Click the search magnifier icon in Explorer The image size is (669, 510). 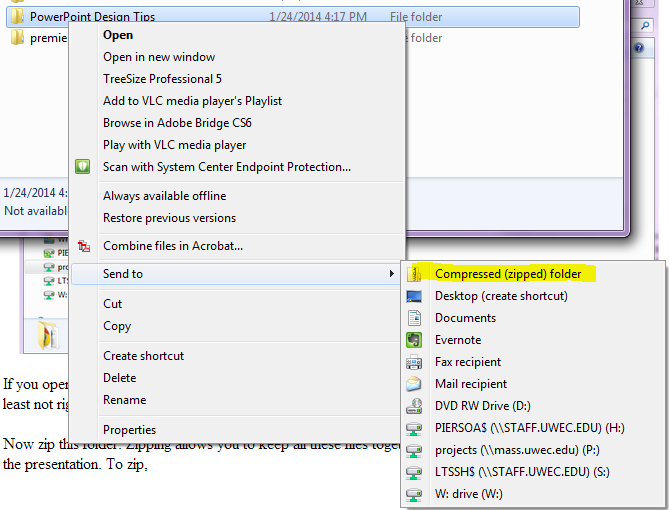tap(645, 26)
